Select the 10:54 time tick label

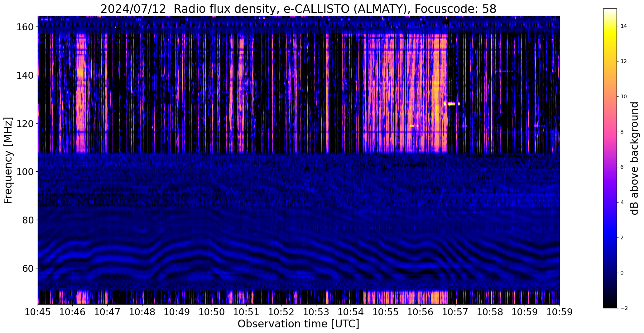[x=351, y=312]
